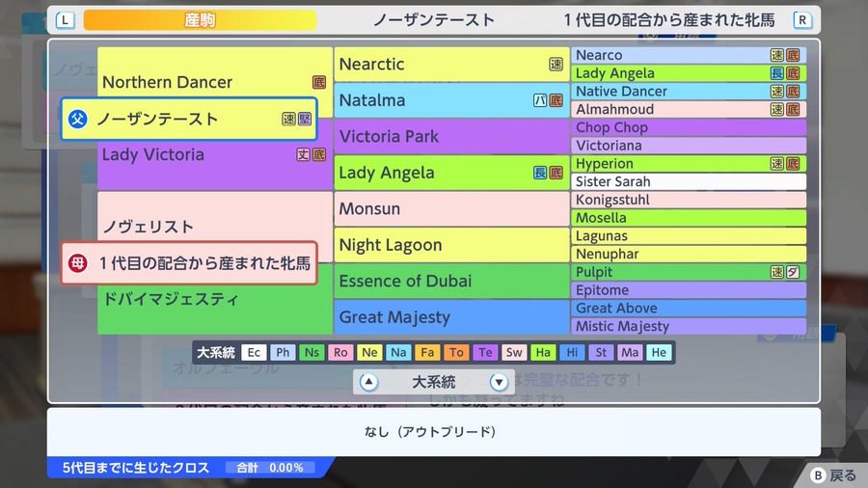Viewport: 868px width, 488px height.
Task: Click the 長 factor icon on third-generation Lady Angela
Action: coord(540,173)
